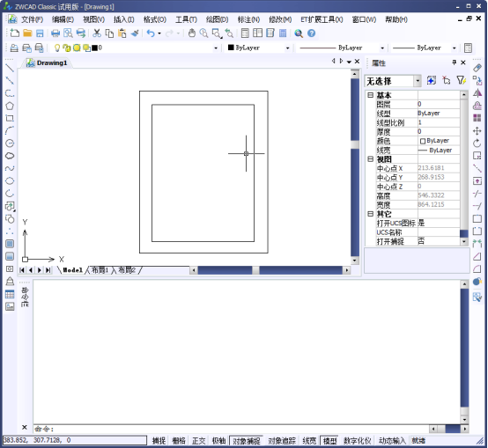Select the Circle tool
This screenshot has width=488, height=448.
coord(10,143)
